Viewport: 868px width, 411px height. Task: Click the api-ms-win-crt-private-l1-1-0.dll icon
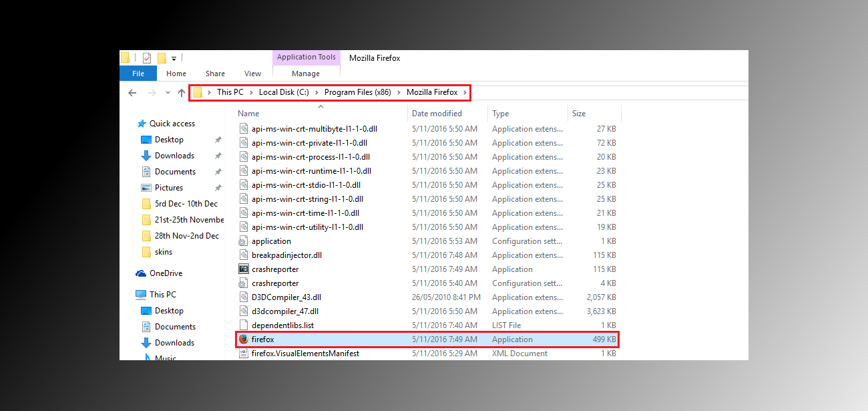click(x=244, y=143)
